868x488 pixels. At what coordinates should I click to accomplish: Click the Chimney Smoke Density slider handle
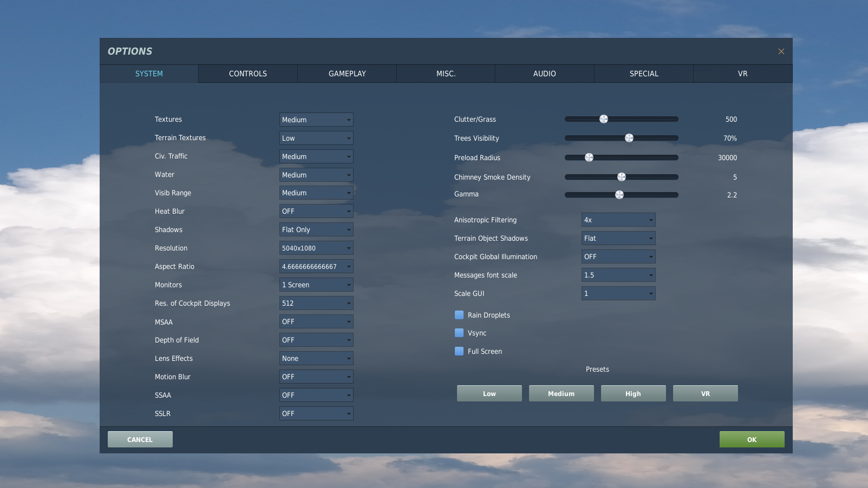pos(622,177)
